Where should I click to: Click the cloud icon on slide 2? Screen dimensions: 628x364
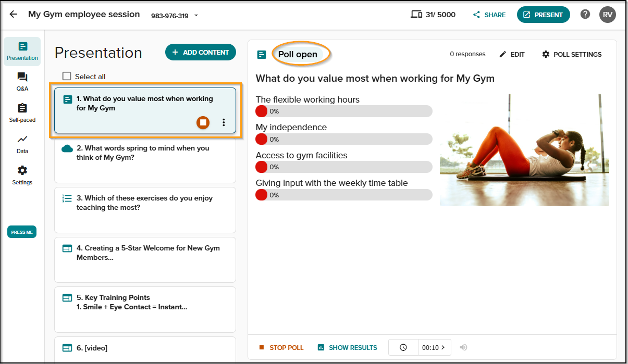click(67, 148)
